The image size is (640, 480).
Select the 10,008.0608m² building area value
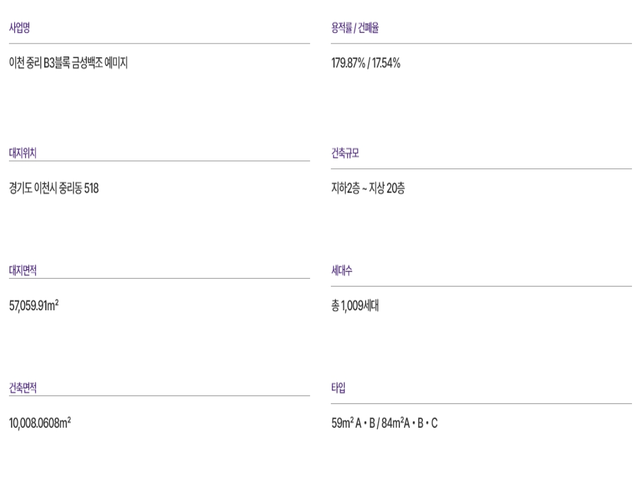(x=40, y=422)
